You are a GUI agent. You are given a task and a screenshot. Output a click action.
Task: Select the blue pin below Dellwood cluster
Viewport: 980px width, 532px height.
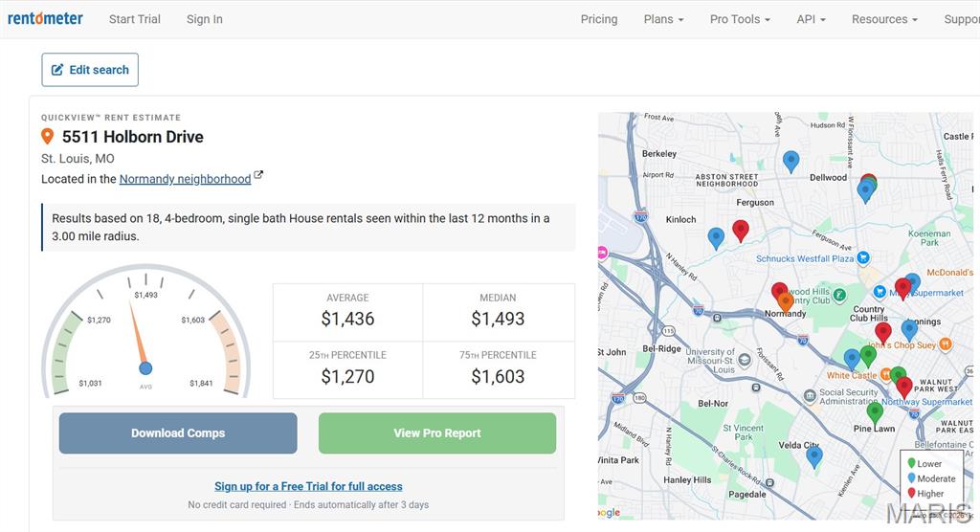pos(865,191)
